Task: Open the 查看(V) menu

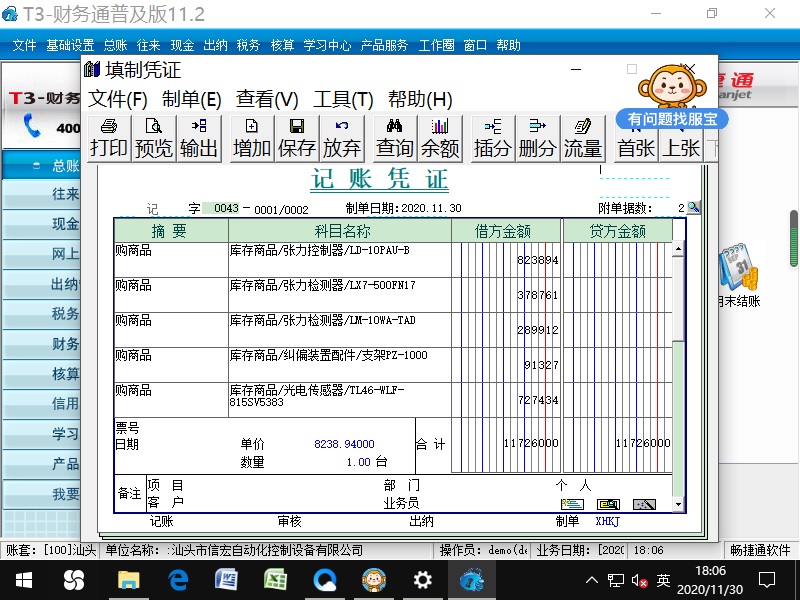Action: (267, 99)
